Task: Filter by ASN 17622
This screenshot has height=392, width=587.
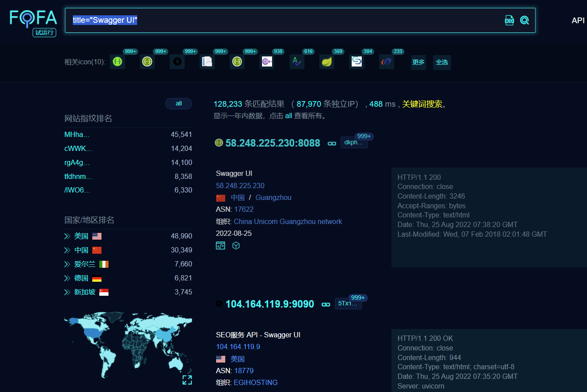Action: [244, 209]
